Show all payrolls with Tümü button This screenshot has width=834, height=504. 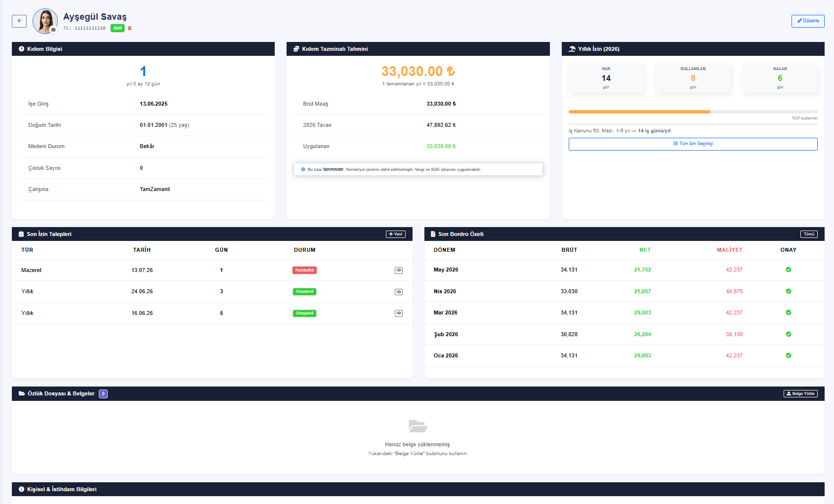[809, 234]
